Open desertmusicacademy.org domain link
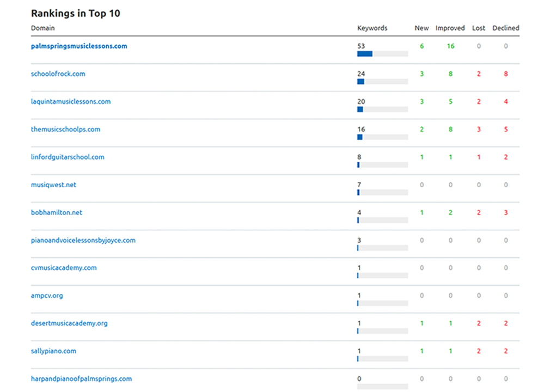550x392 pixels. [69, 323]
